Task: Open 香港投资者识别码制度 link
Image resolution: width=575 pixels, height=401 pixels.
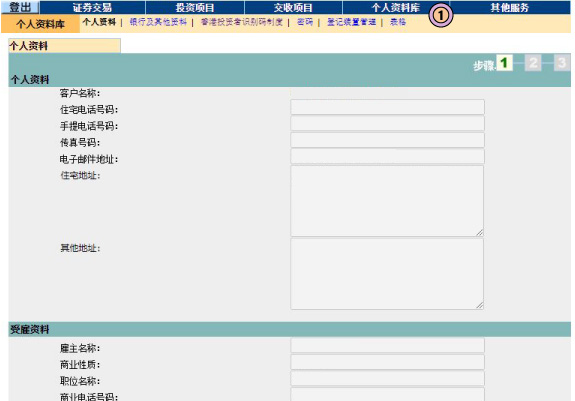Action: (242, 22)
